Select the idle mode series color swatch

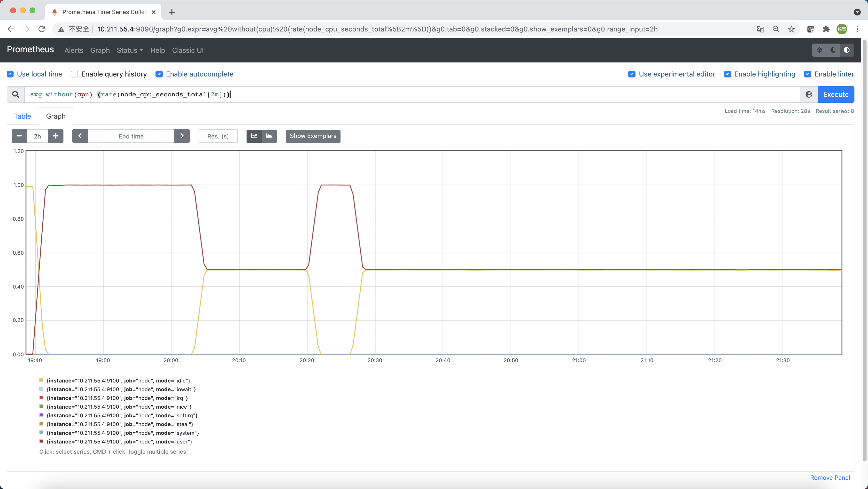pos(41,380)
